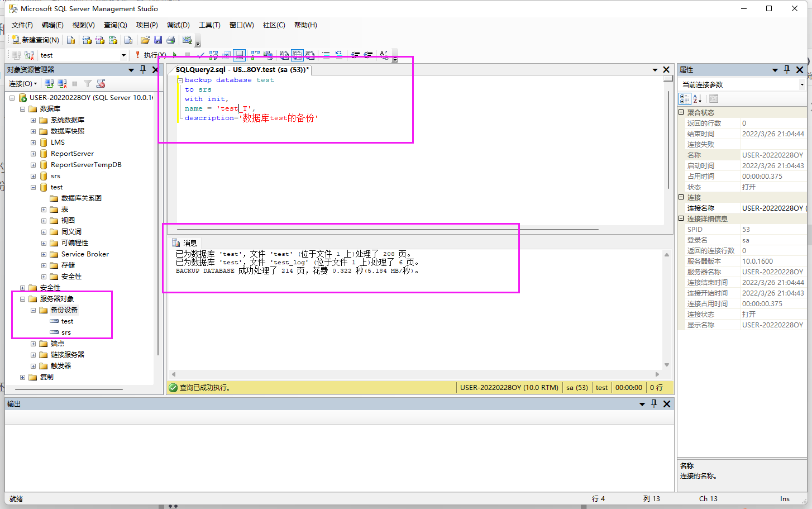Toggle pin on Object Explorer panel
812x509 pixels.
click(143, 69)
